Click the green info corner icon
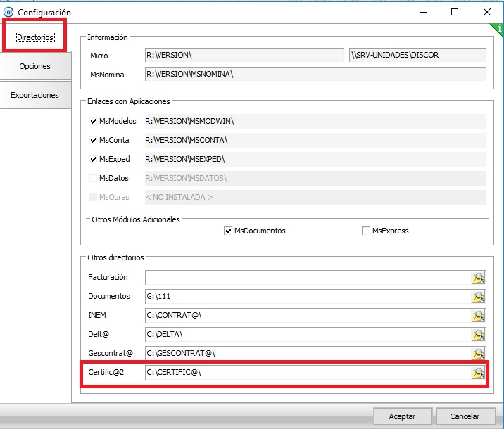The image size is (504, 429). click(x=498, y=28)
